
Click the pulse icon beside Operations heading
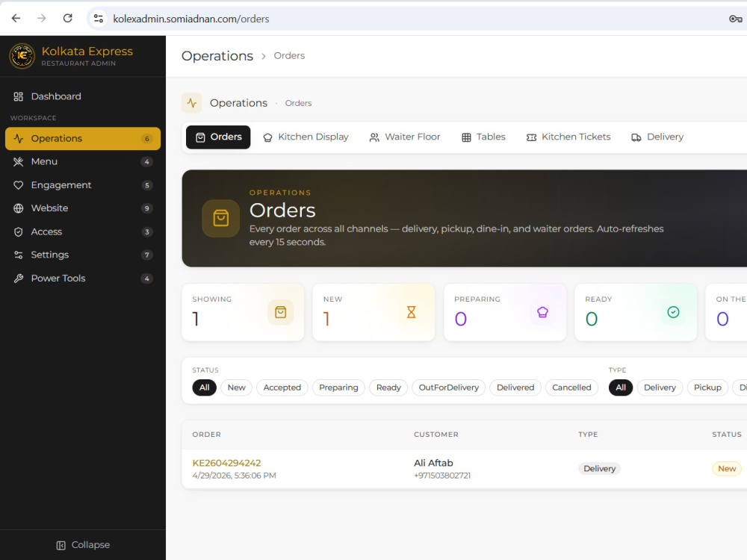coord(191,103)
